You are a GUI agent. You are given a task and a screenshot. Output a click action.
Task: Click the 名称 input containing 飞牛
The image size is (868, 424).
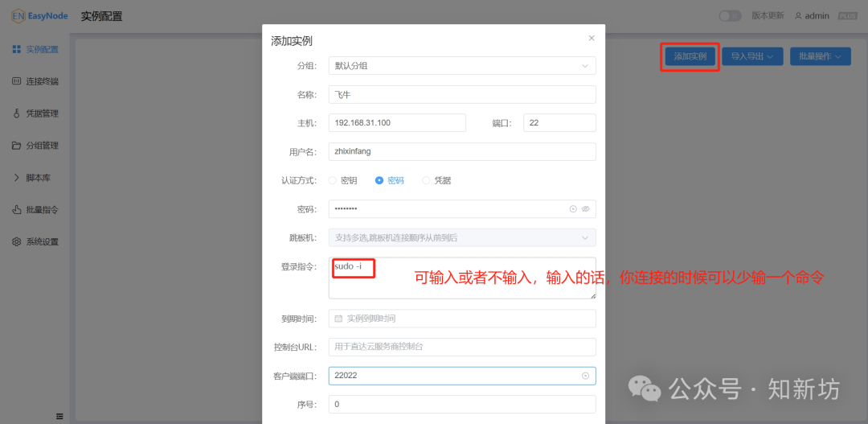(462, 94)
